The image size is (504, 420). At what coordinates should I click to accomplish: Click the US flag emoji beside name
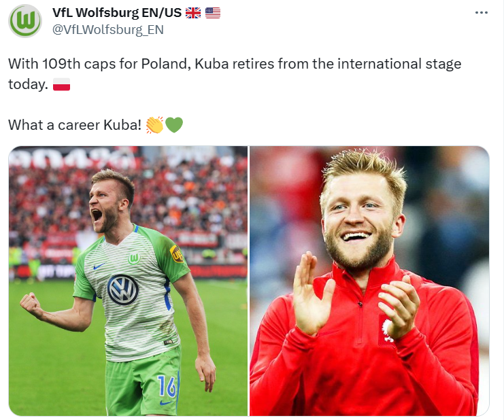213,13
